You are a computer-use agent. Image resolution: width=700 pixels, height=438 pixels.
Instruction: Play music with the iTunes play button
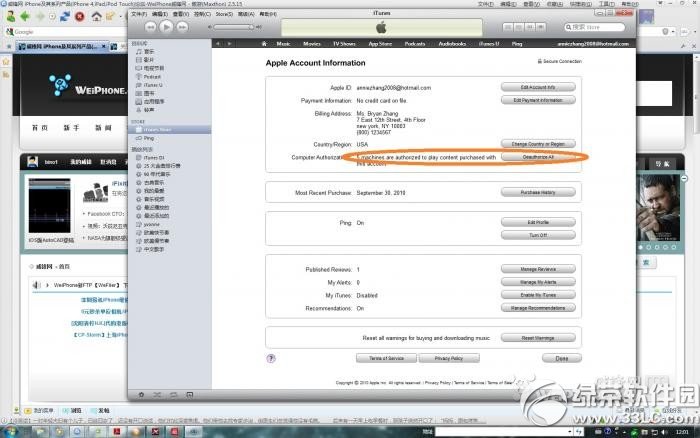point(166,27)
